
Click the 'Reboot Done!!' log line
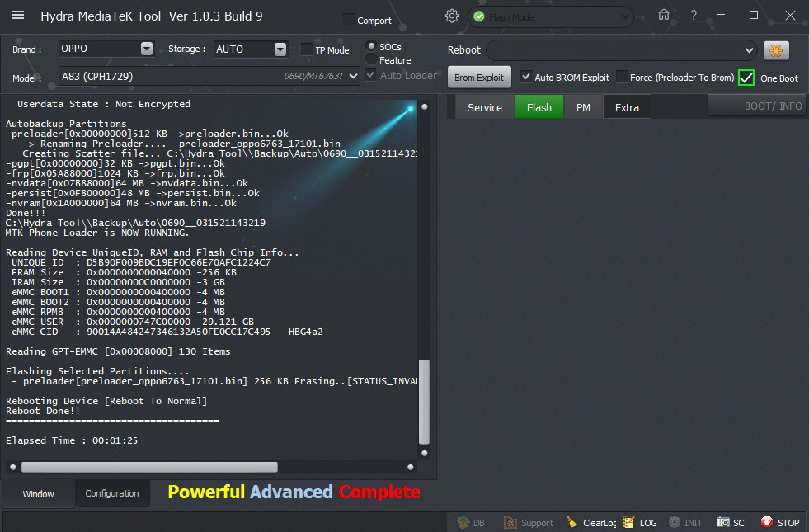(x=43, y=411)
